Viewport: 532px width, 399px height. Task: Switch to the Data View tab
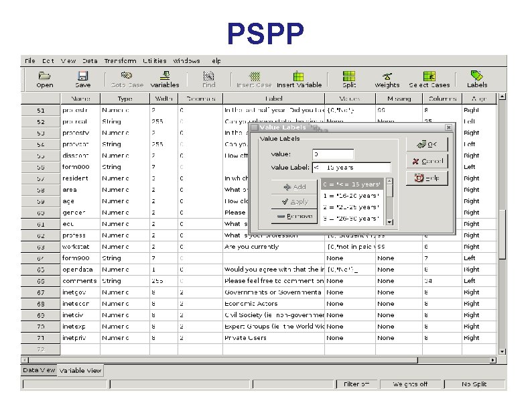click(39, 370)
